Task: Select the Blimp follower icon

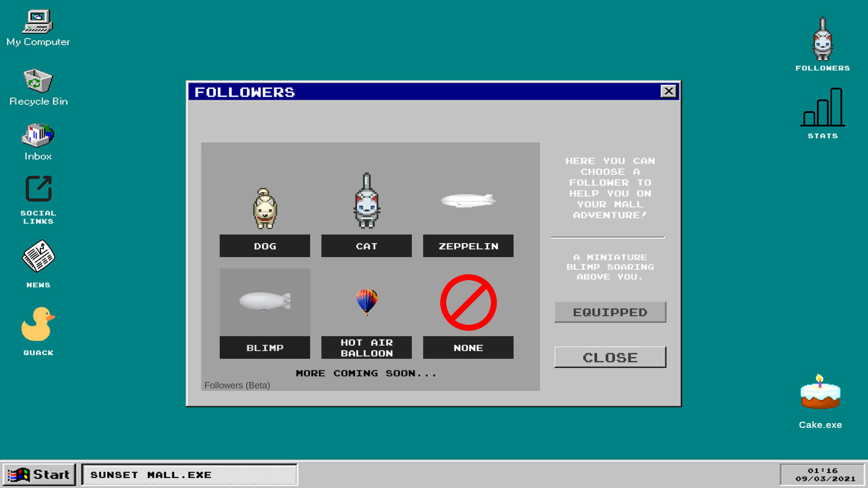Action: pyautogui.click(x=264, y=301)
